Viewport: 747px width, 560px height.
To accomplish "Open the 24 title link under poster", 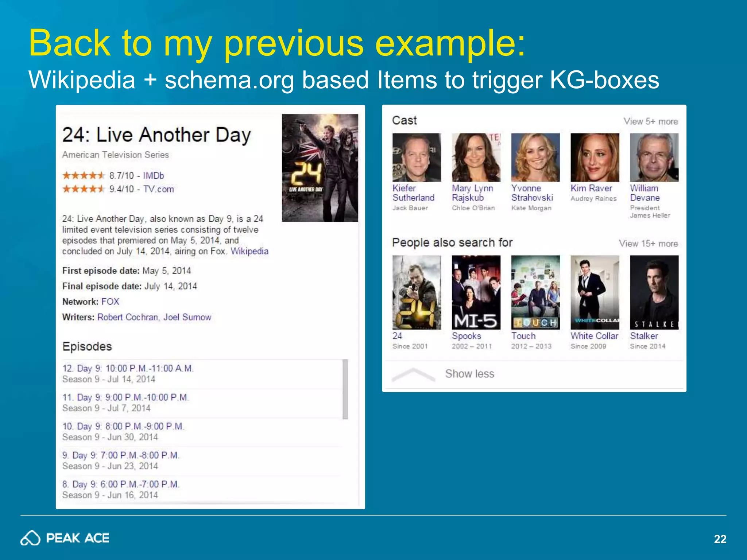I will (397, 336).
